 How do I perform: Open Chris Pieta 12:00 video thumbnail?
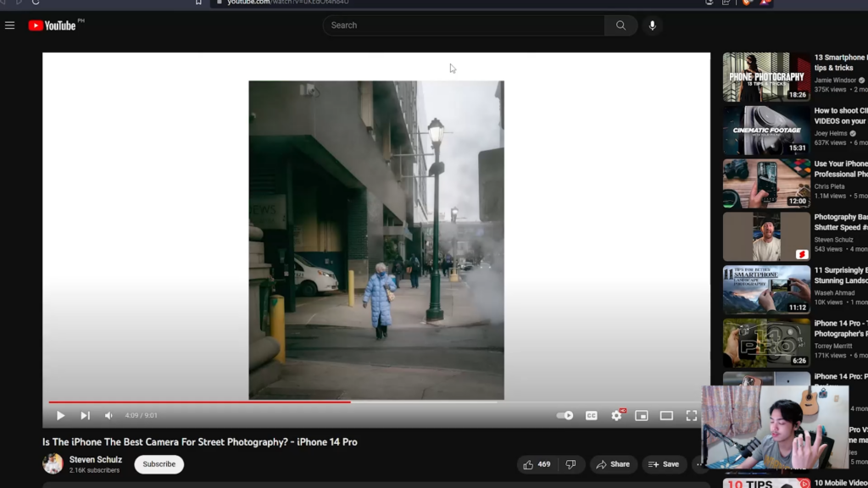click(766, 183)
